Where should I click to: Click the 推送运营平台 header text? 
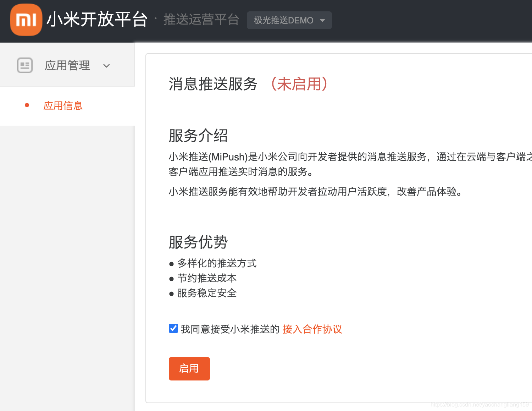pos(201,20)
